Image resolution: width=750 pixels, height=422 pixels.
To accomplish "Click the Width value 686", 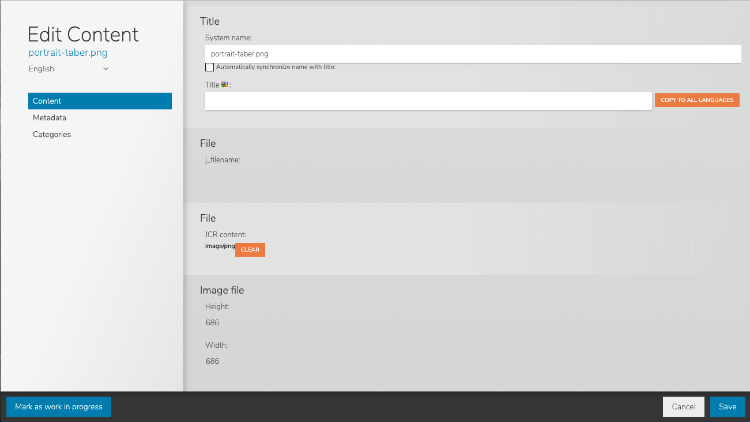I will coord(212,361).
